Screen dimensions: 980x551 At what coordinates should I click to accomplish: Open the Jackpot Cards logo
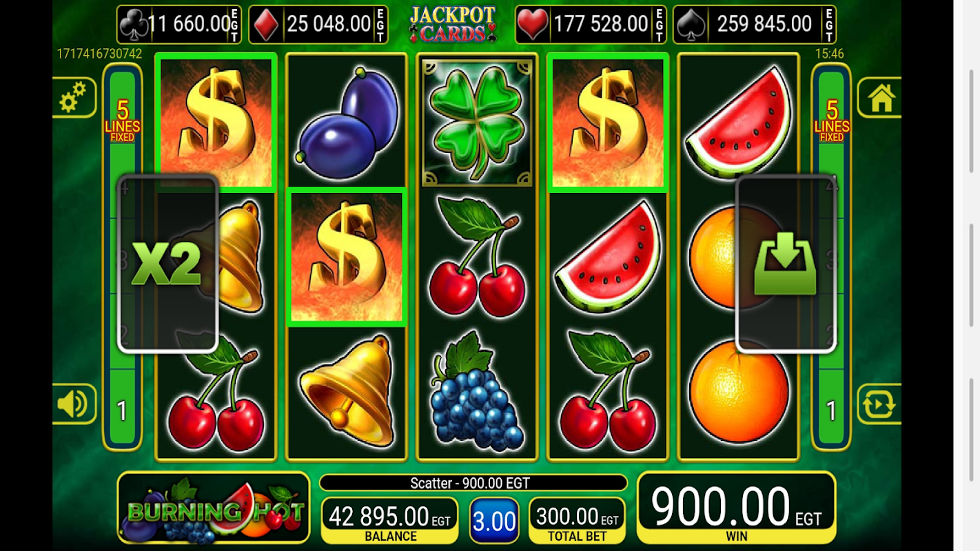452,24
